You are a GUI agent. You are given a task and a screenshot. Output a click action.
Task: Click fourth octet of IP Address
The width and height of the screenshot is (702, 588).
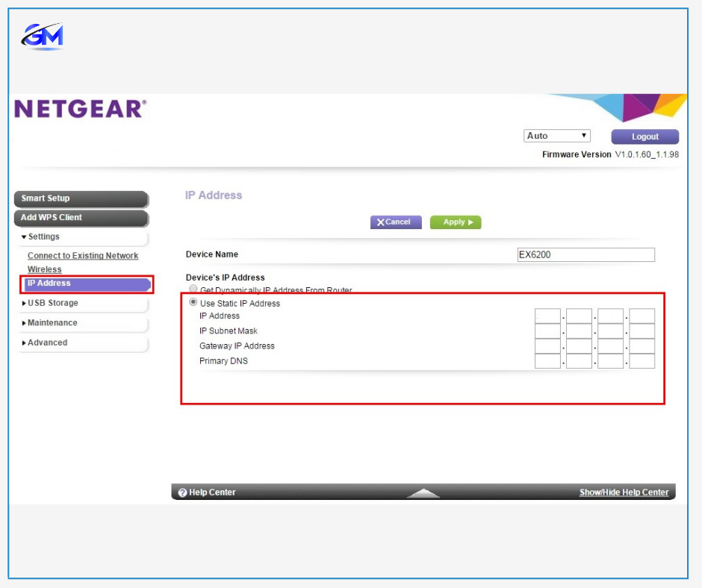click(642, 316)
